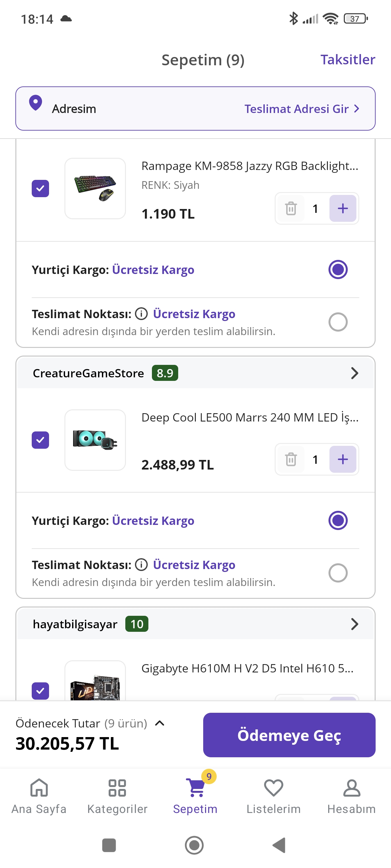391x868 pixels.
Task: Expand Ödenecek Tutar summary arrow
Action: pyautogui.click(x=160, y=723)
